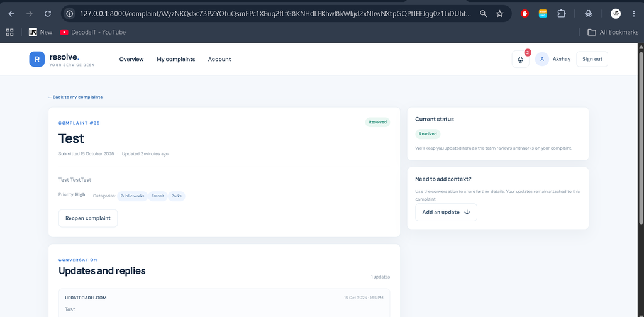Open the notifications bell with badge 2

(x=520, y=60)
